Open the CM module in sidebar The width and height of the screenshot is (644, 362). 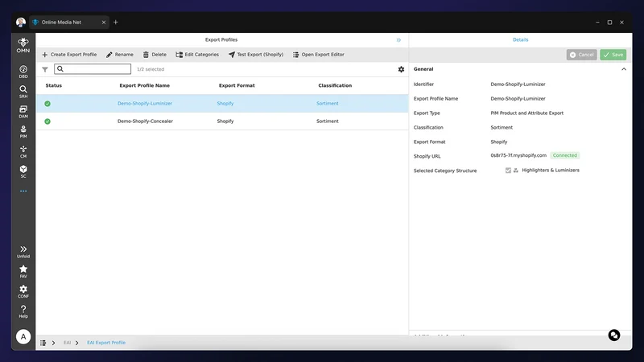click(x=23, y=151)
